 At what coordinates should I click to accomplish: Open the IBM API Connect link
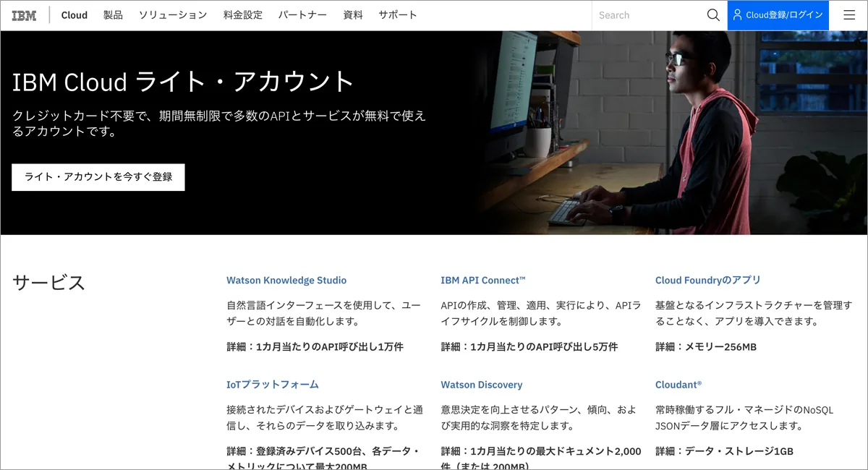[x=483, y=281]
